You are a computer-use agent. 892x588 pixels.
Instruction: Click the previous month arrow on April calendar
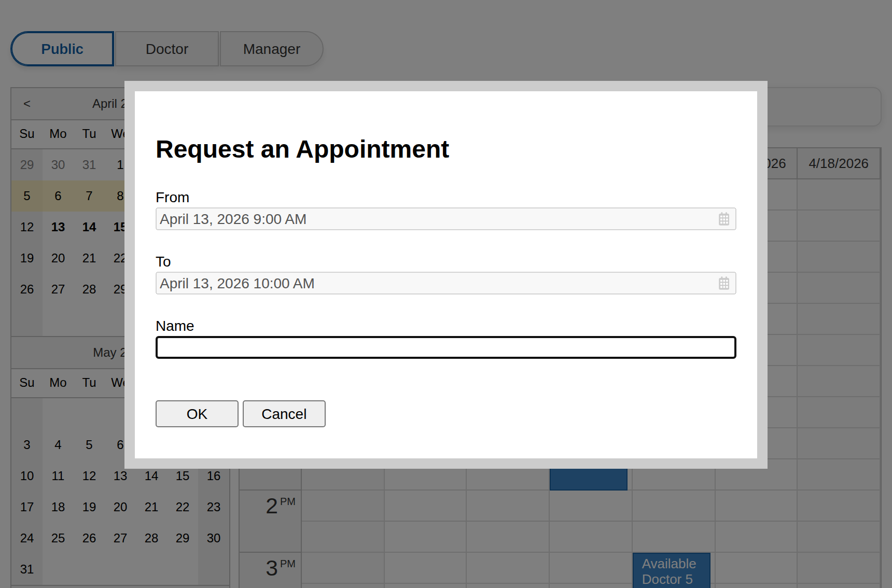[26, 104]
